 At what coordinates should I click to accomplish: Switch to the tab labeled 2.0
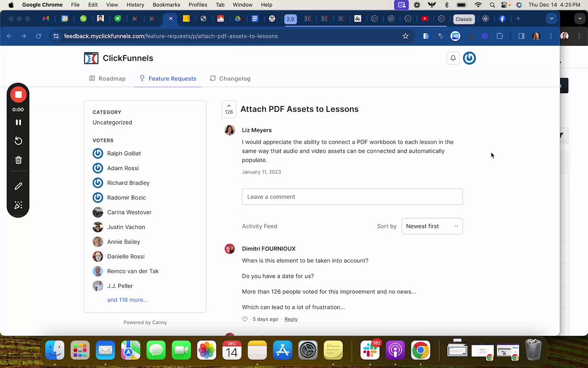(x=290, y=19)
